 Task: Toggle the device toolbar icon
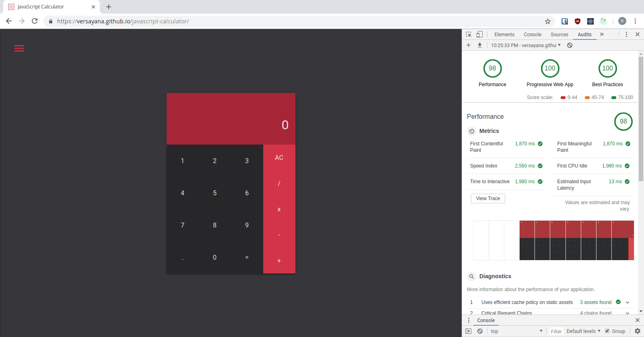pos(479,35)
